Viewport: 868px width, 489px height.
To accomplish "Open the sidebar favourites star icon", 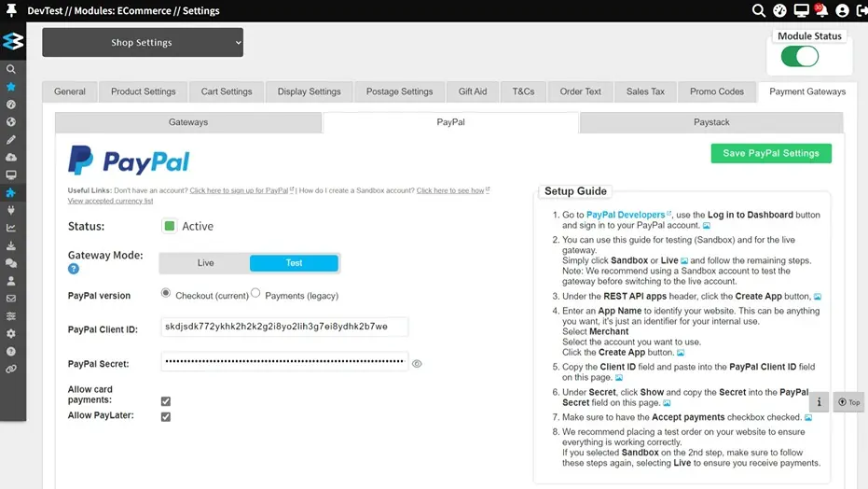I will tap(11, 87).
